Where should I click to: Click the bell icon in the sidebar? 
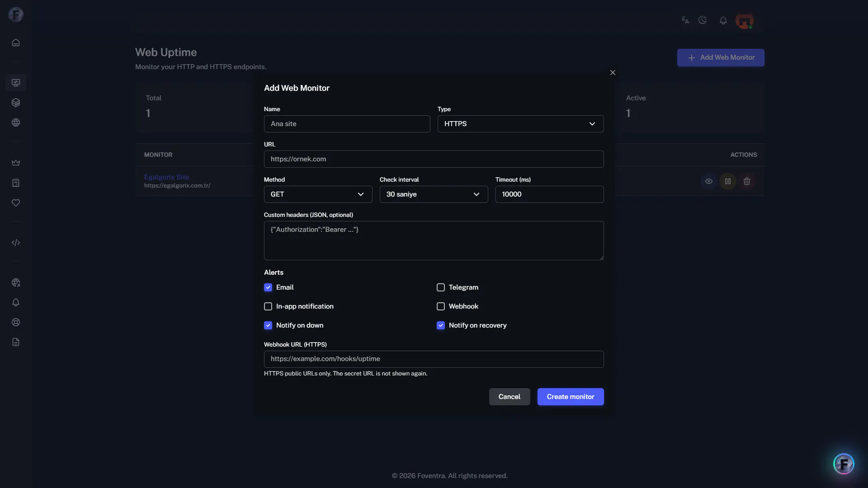click(x=16, y=302)
